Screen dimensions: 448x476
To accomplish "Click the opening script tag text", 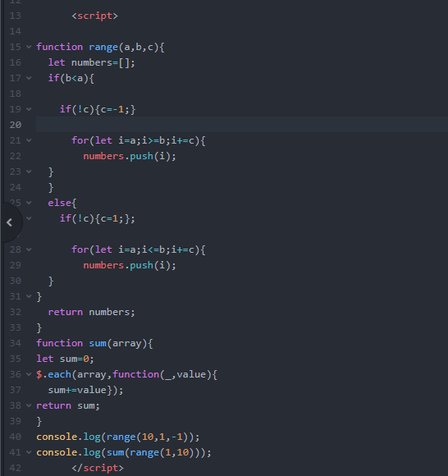I will pyautogui.click(x=94, y=16).
